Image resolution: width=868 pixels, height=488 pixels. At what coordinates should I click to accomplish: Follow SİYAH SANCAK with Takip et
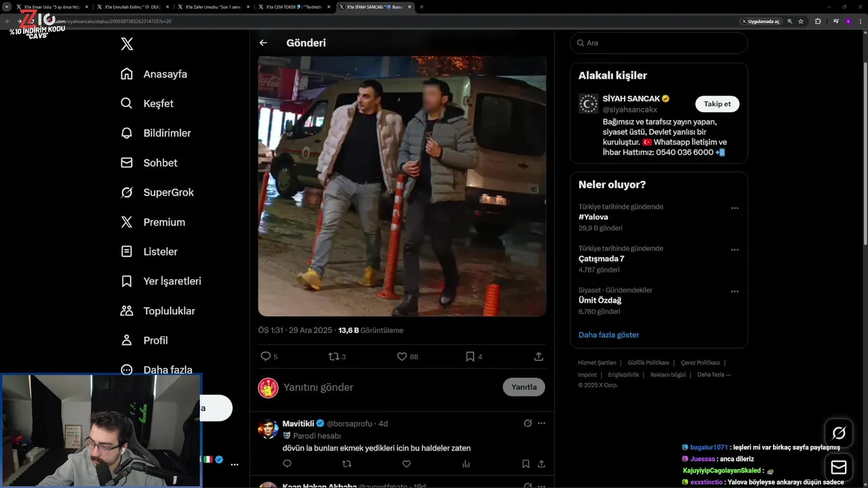pos(717,104)
